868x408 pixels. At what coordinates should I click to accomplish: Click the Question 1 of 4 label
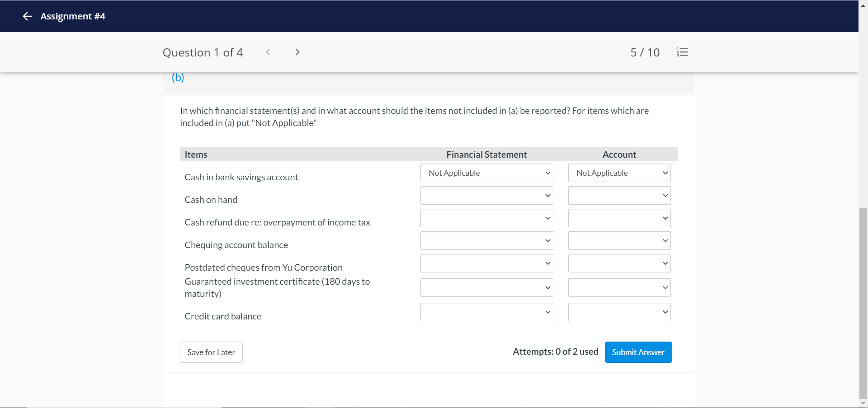click(203, 52)
